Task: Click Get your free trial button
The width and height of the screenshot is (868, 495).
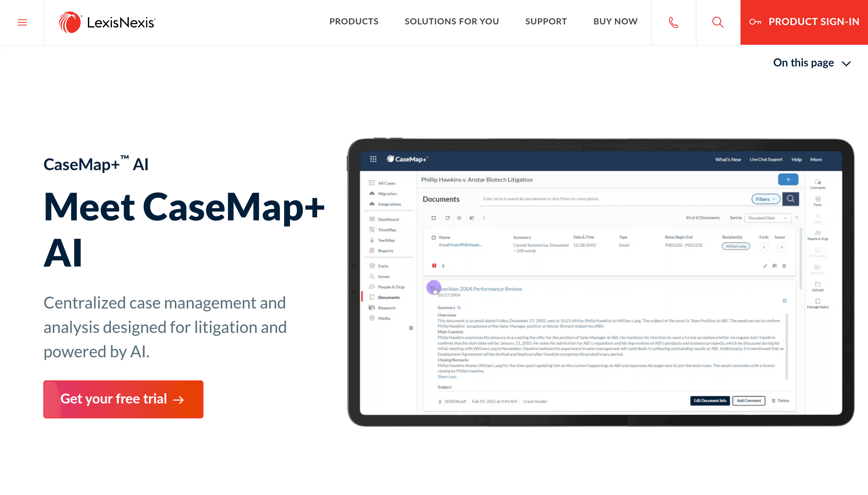Action: [x=123, y=399]
